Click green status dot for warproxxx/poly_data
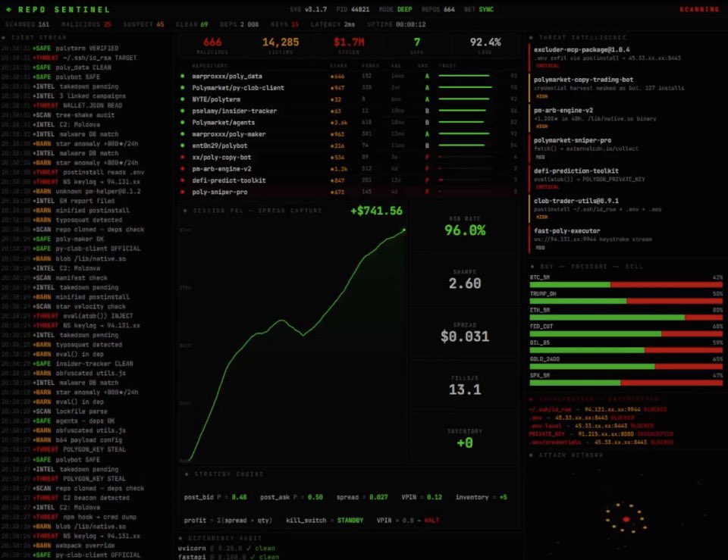Viewport: 728px width, 560px height. (183, 76)
